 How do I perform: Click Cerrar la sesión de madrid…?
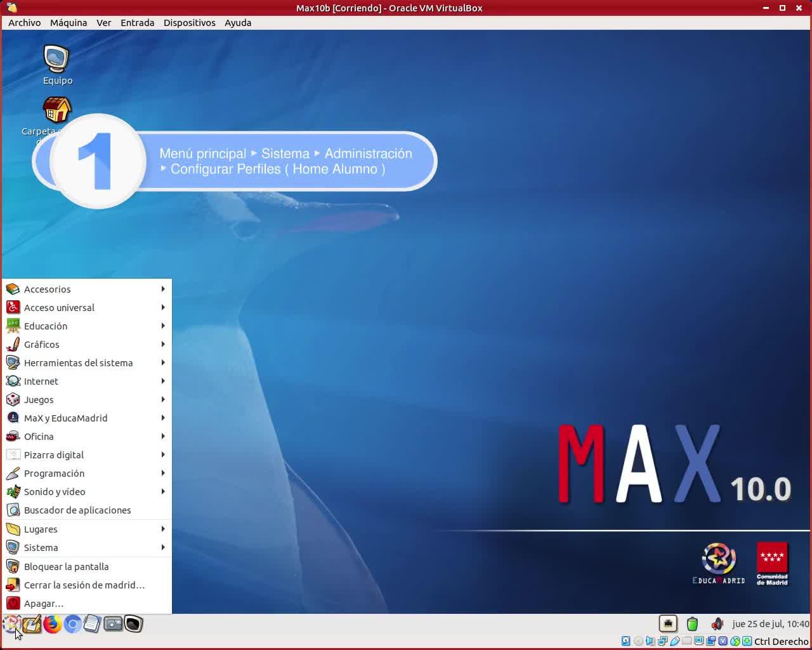coord(84,585)
